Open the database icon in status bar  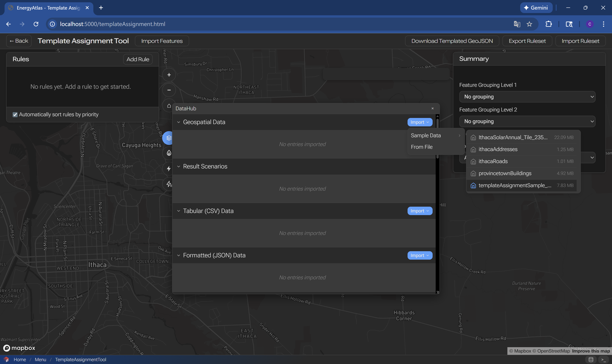tap(591, 360)
